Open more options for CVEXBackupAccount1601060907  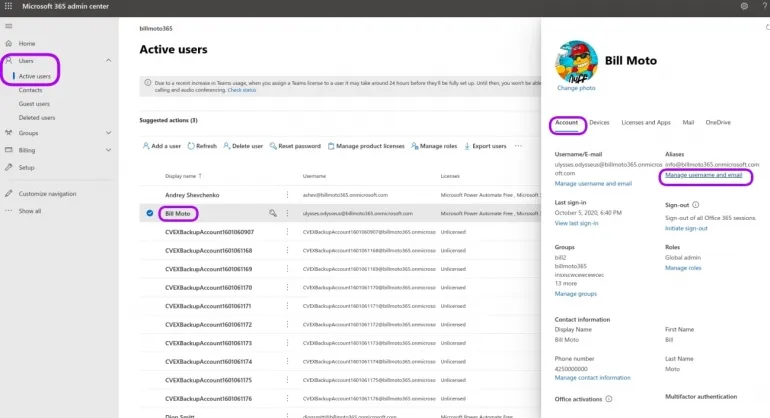[x=287, y=232]
